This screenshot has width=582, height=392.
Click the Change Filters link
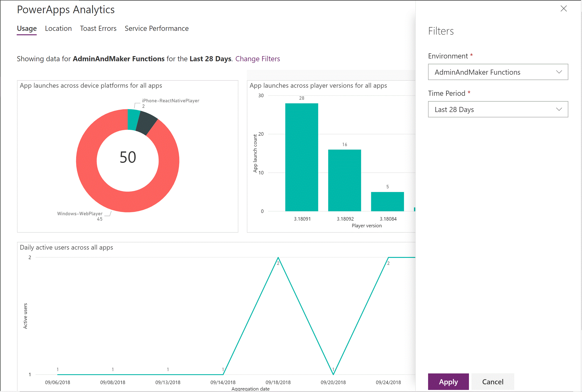click(257, 59)
